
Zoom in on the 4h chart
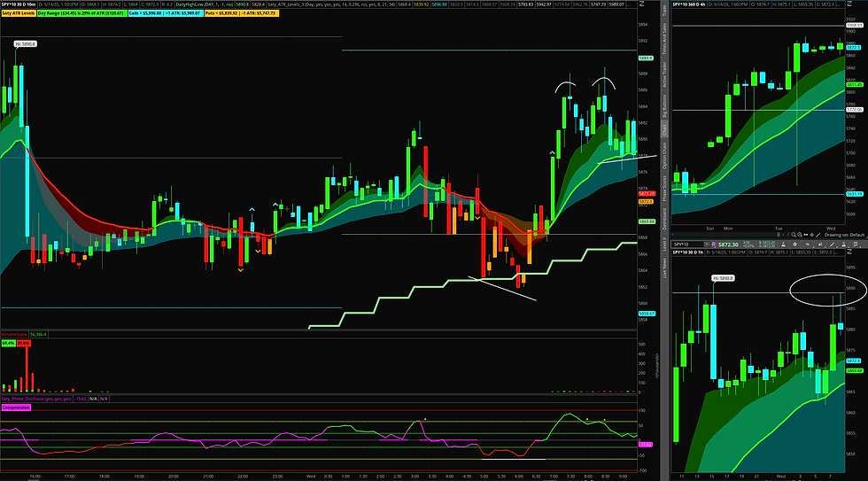[800, 235]
